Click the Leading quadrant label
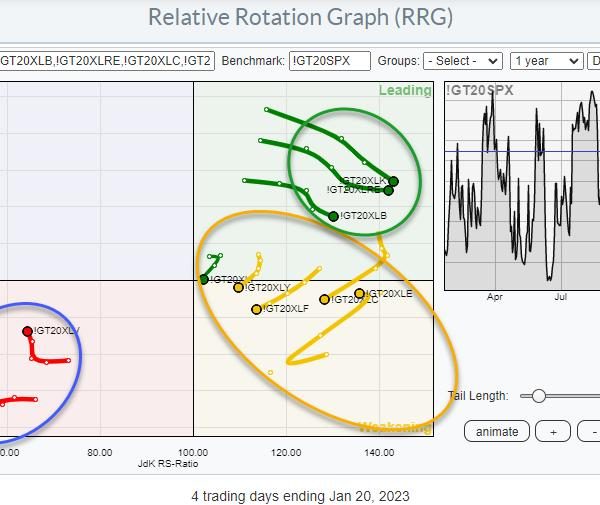This screenshot has height=505, width=600. tap(405, 90)
